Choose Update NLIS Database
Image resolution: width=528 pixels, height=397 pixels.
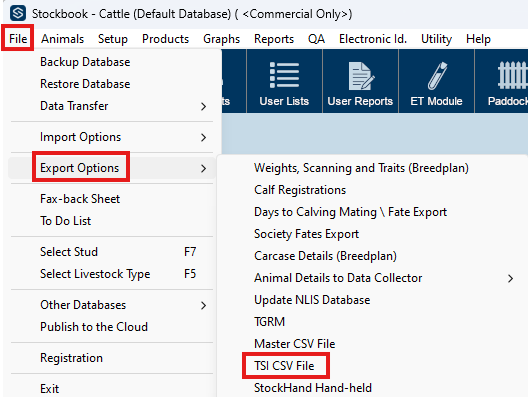click(312, 300)
